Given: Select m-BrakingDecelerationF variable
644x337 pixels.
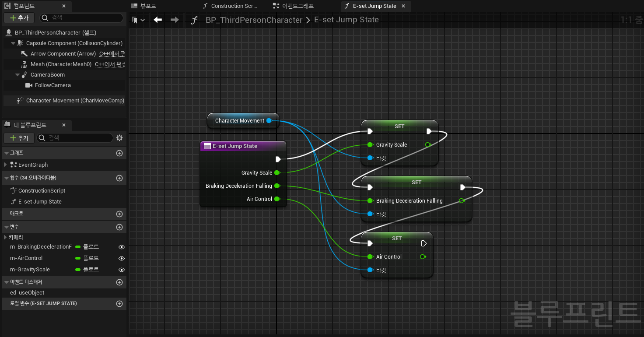Looking at the screenshot, I should coord(41,247).
